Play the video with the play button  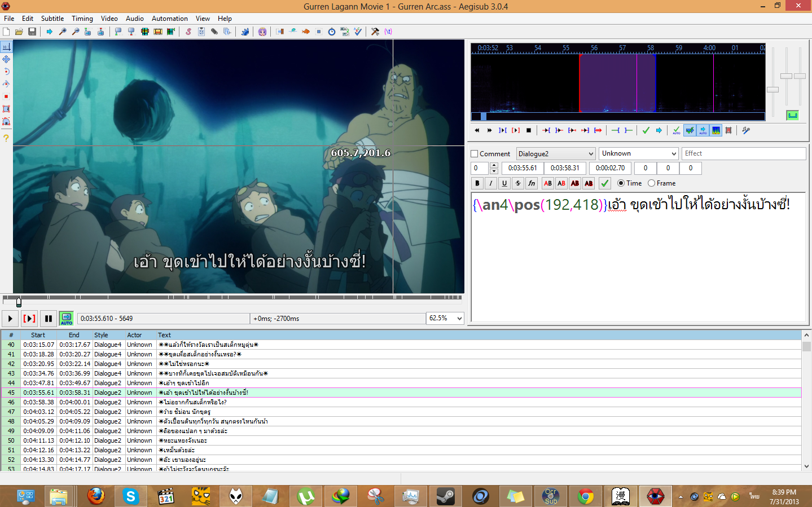10,319
